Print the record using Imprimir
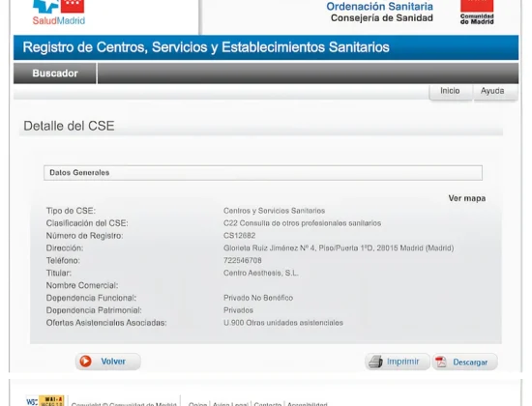This screenshot has width=532, height=406. click(x=398, y=362)
